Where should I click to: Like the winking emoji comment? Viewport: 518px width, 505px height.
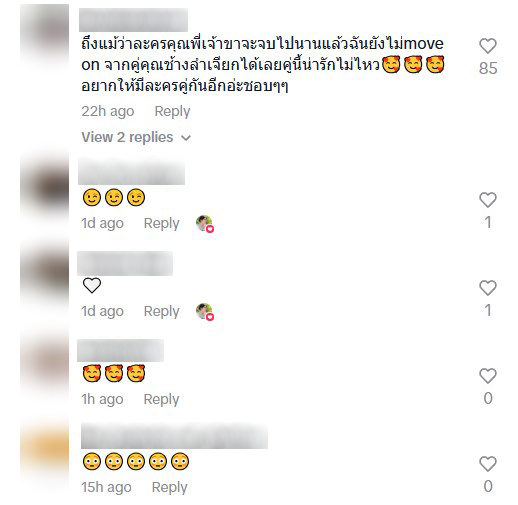(x=488, y=200)
